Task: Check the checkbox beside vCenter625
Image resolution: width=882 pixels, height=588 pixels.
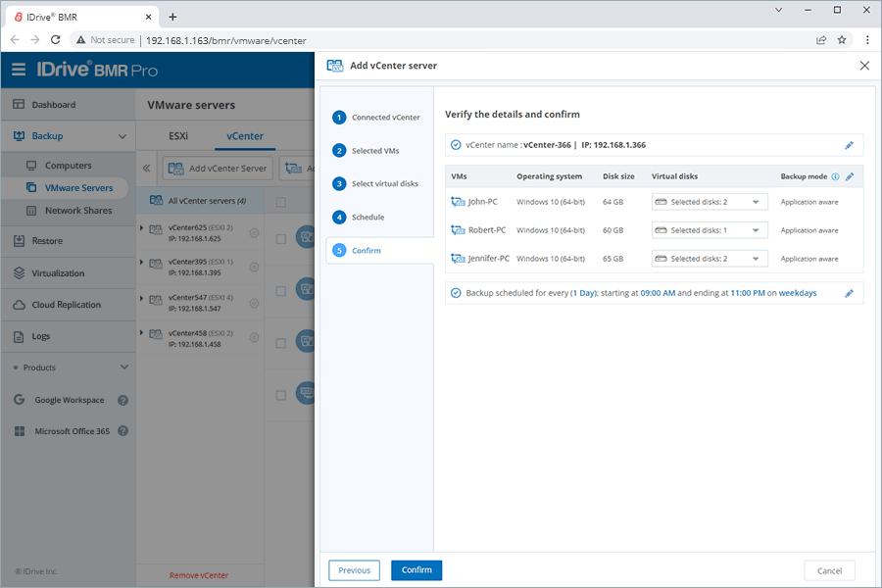Action: (x=281, y=238)
